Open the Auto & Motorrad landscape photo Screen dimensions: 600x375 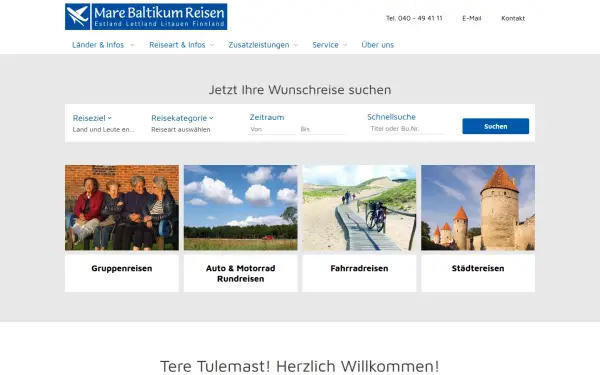tap(241, 208)
